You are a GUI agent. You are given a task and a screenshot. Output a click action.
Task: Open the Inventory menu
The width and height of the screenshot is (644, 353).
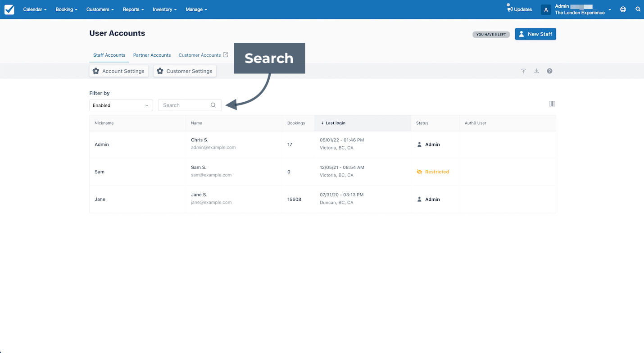165,9
